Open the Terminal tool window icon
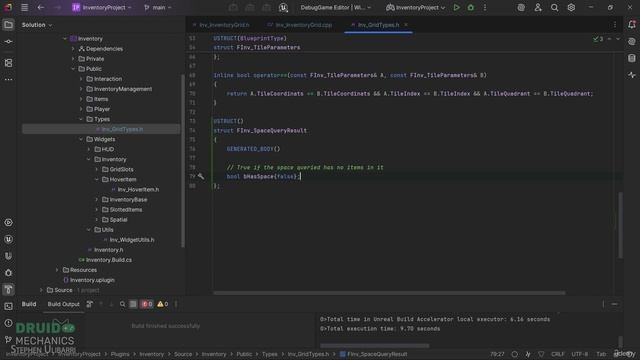 point(8,306)
